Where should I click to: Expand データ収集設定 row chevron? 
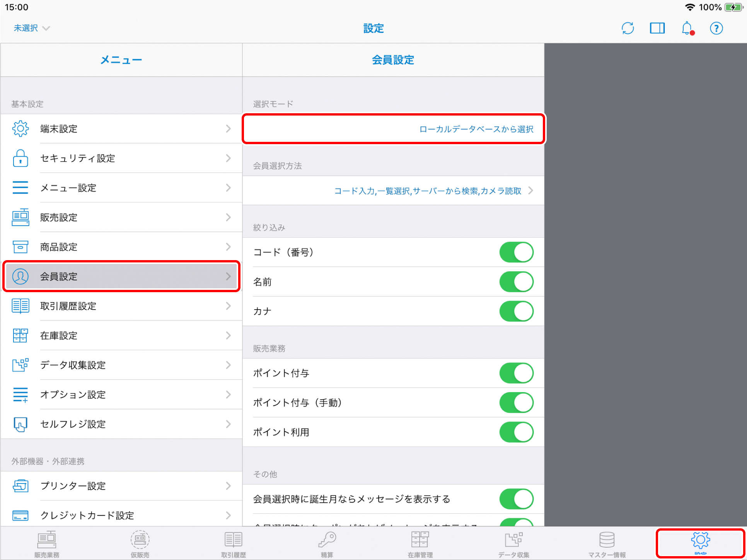(229, 365)
